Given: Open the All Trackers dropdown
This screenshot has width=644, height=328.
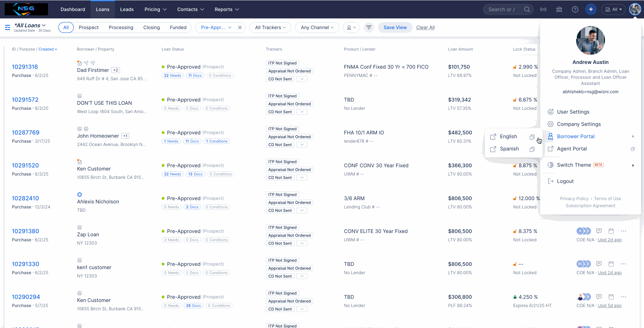Looking at the screenshot, I should (x=270, y=27).
